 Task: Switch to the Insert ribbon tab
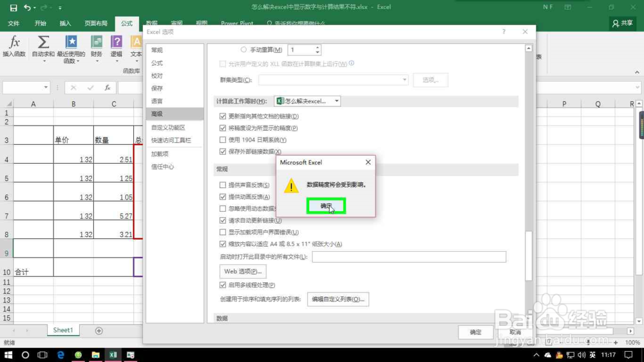[65, 23]
